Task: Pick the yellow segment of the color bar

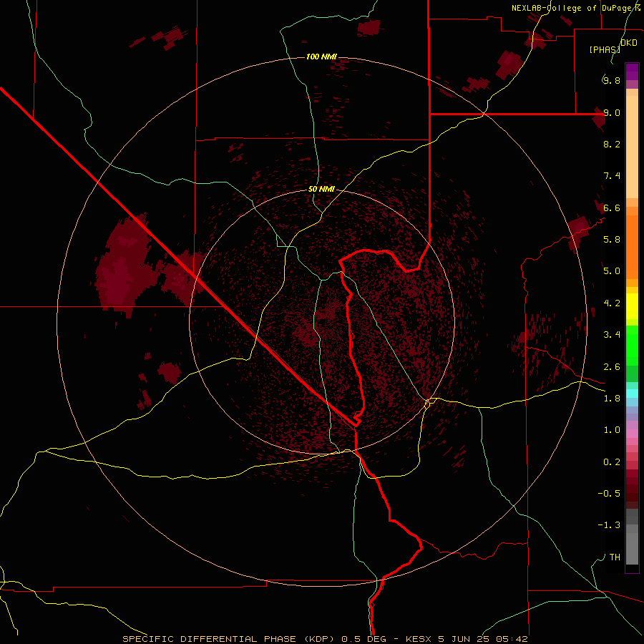Action: click(x=632, y=306)
